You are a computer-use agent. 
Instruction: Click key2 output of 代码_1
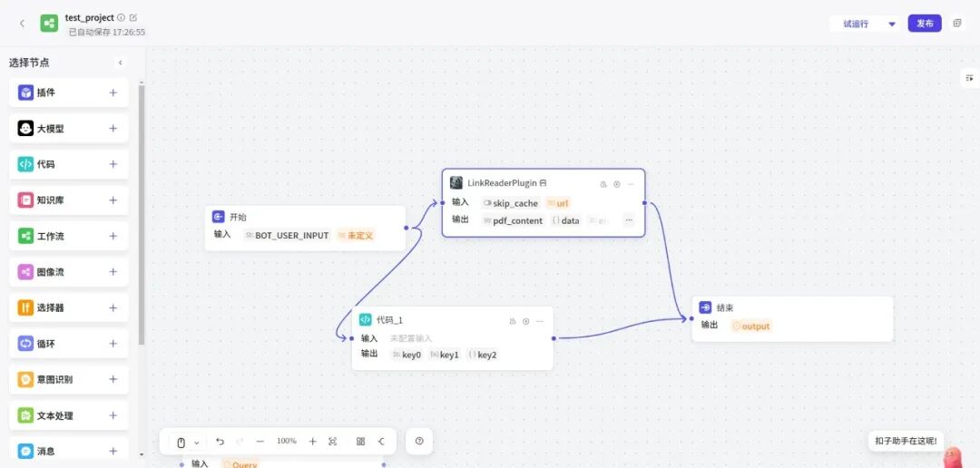(483, 355)
